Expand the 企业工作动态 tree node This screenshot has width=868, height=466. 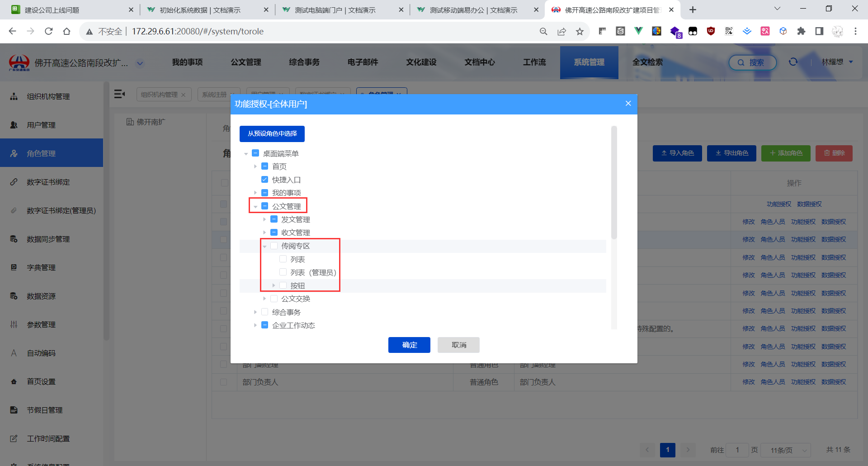[x=255, y=325]
